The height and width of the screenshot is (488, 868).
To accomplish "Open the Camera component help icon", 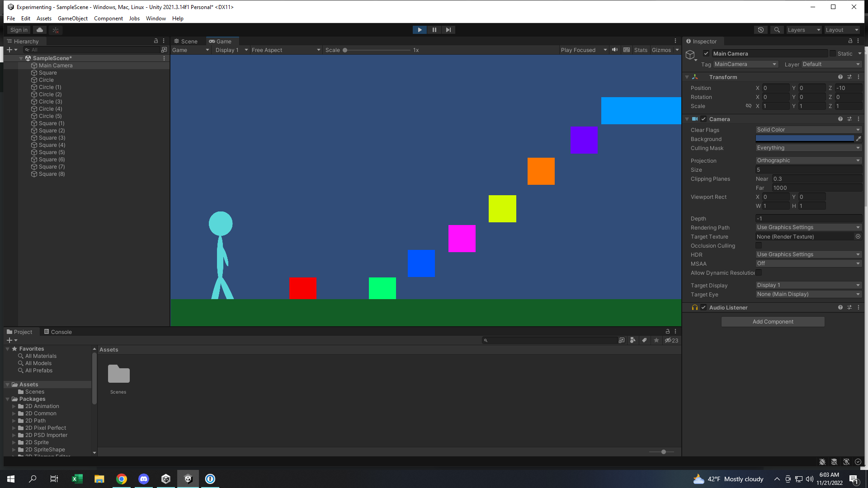I will click(840, 119).
